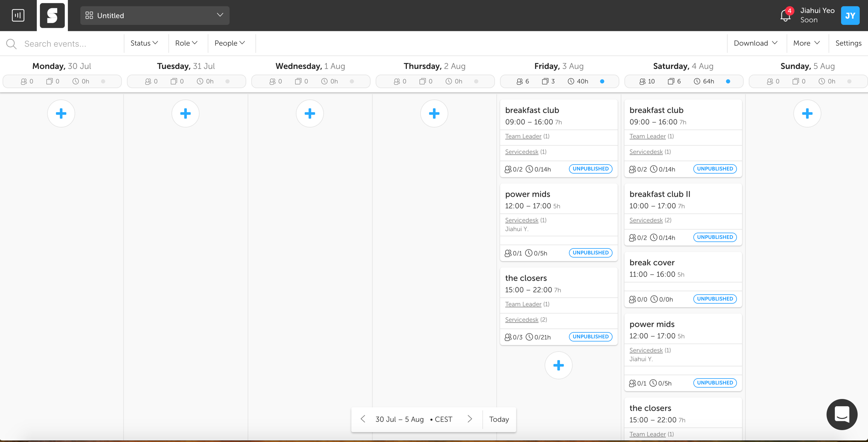The width and height of the screenshot is (868, 442).
Task: Add another Friday event with plus icon
Action: click(558, 365)
